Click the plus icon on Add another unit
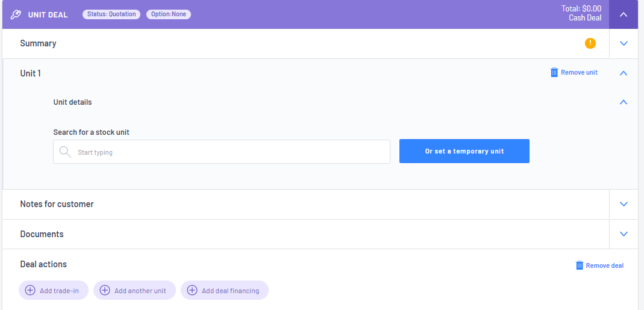Viewport: 644px width, 310px height. click(105, 290)
